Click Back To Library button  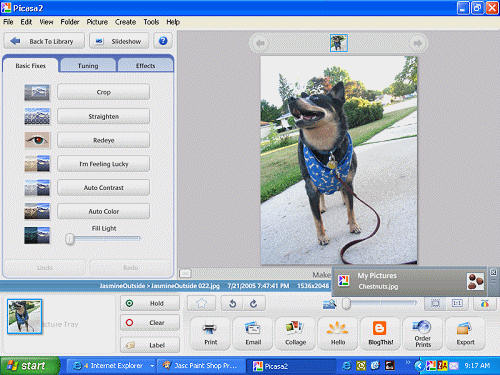click(x=44, y=41)
